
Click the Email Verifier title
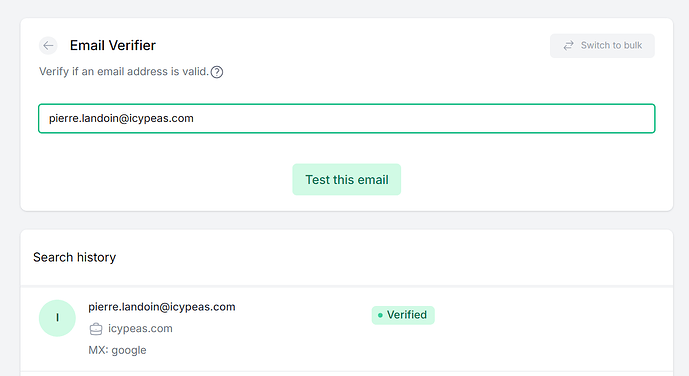(x=113, y=45)
